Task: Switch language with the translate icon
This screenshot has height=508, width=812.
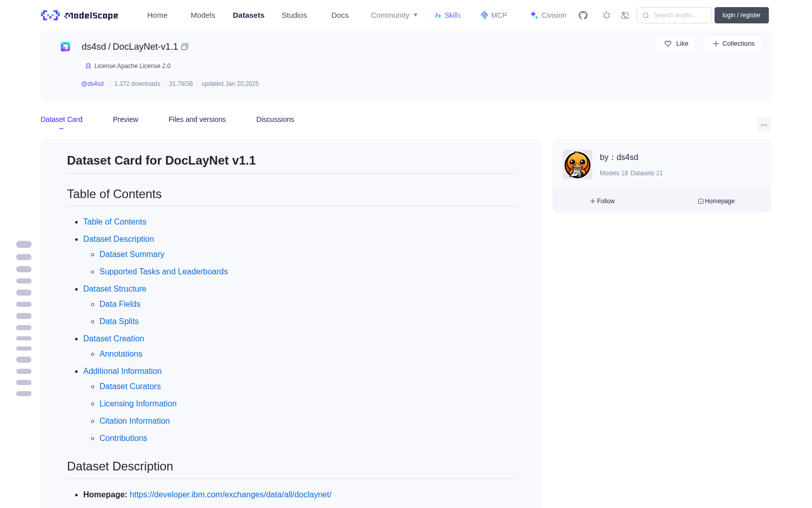Action: (625, 15)
